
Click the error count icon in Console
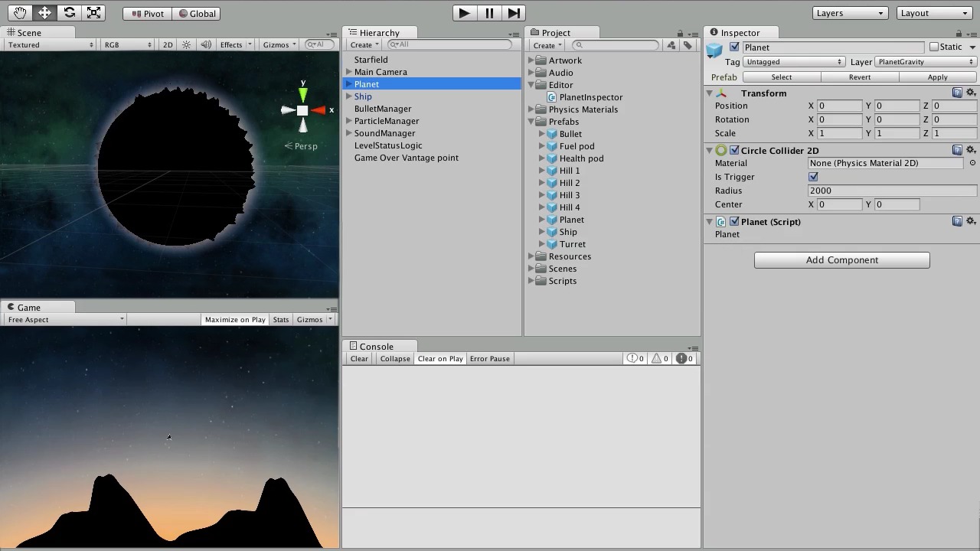click(681, 358)
